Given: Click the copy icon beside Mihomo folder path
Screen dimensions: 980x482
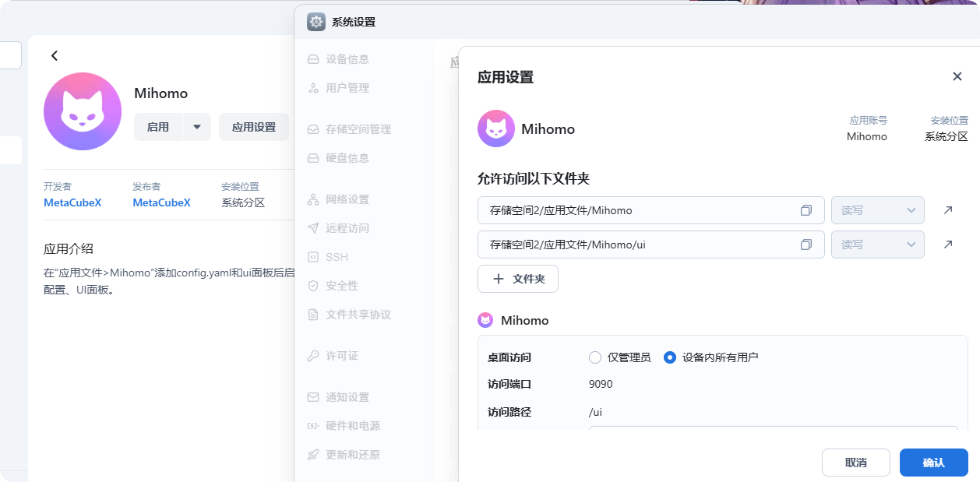Looking at the screenshot, I should (x=806, y=209).
